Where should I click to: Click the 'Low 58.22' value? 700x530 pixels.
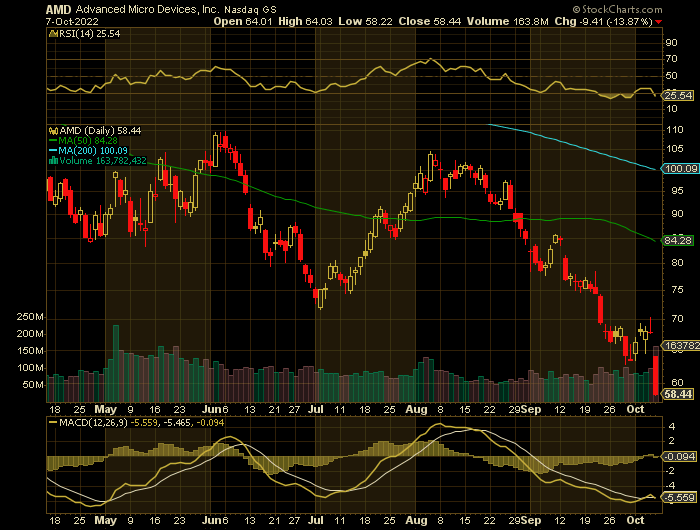pyautogui.click(x=365, y=21)
